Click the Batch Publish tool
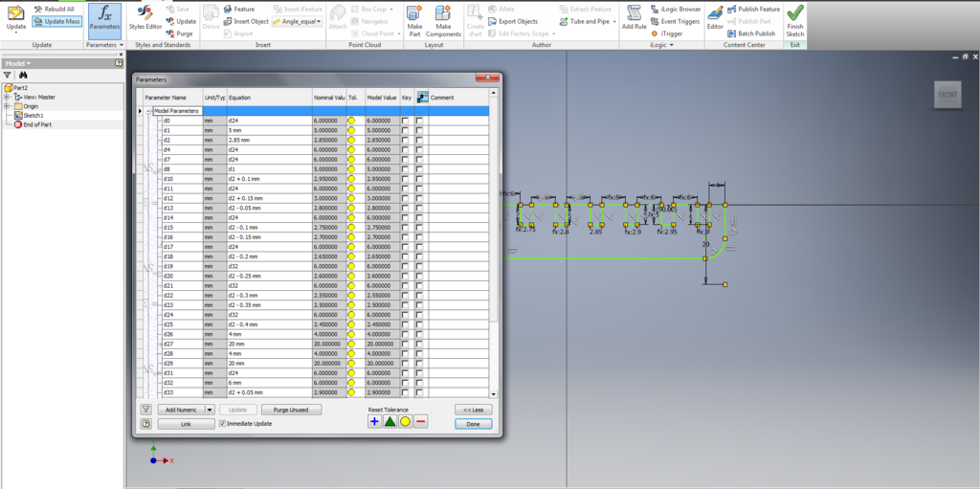The image size is (980, 489). coord(751,33)
